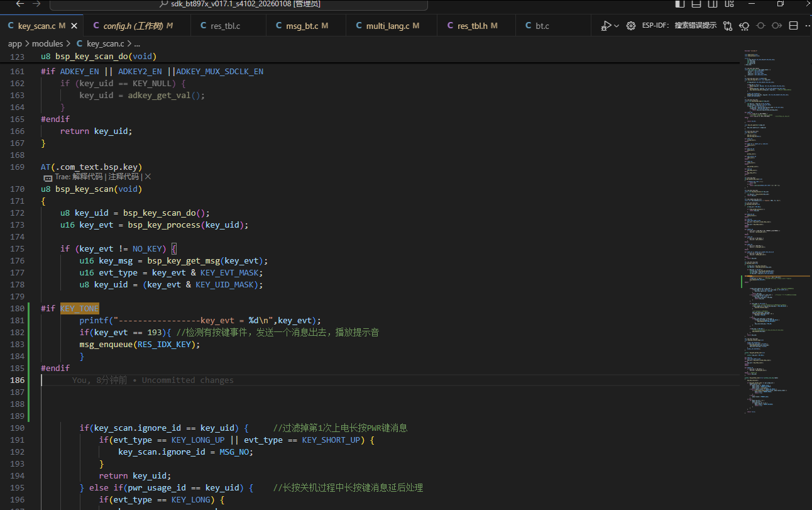The height and width of the screenshot is (510, 812).
Task: Open the dropdown beside the Run icon
Action: 617,26
